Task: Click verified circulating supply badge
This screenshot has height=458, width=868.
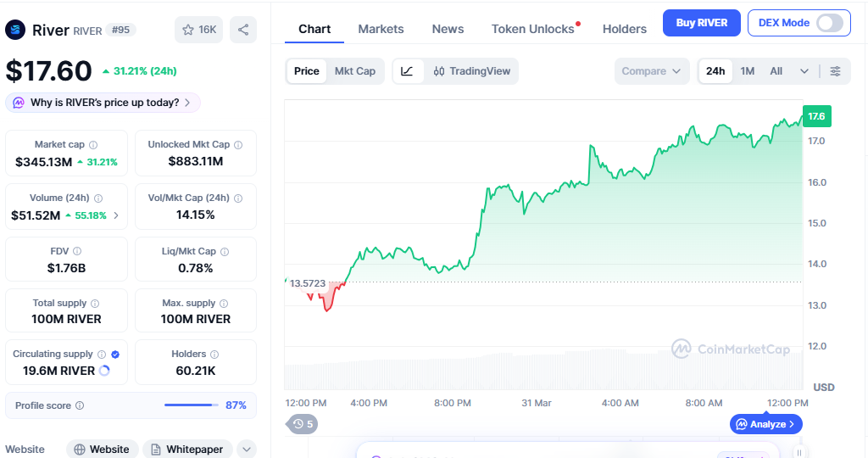Action: coord(115,355)
